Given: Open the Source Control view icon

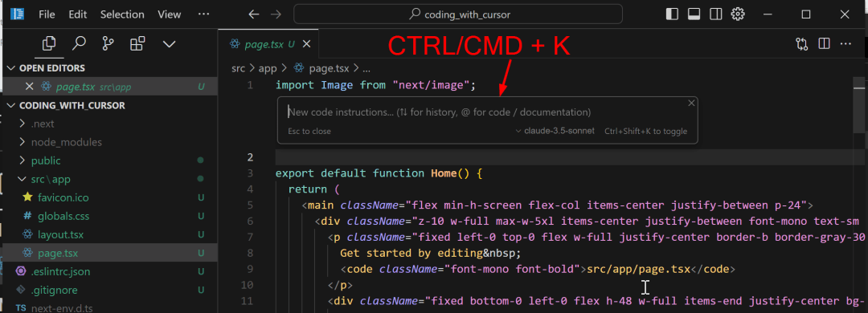Looking at the screenshot, I should [108, 43].
